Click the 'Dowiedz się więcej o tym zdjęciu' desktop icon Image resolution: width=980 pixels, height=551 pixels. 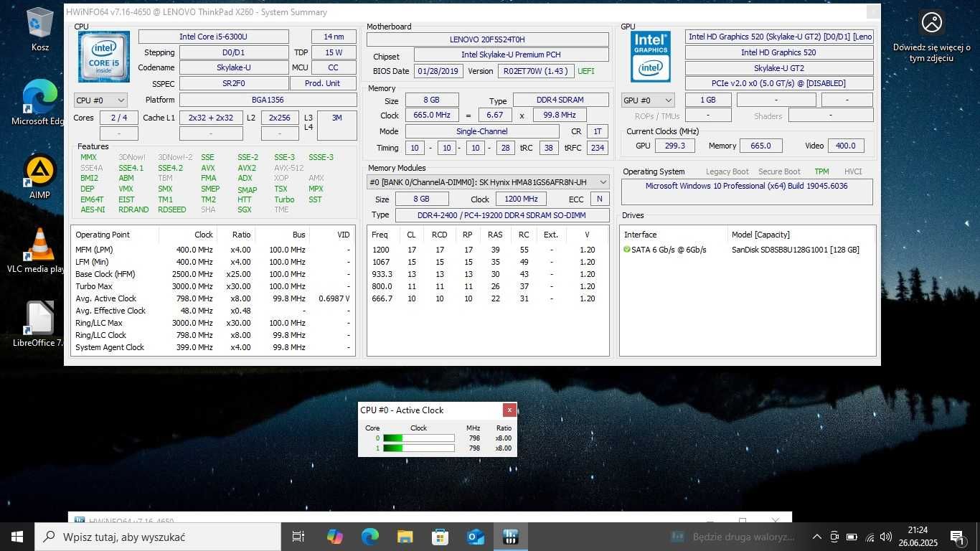[932, 36]
